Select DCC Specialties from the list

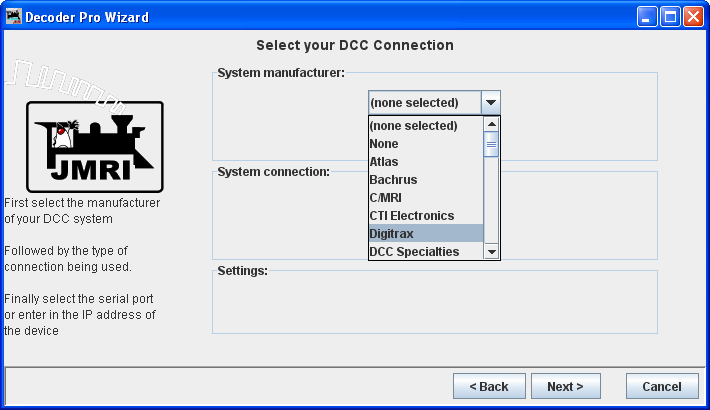(426, 252)
